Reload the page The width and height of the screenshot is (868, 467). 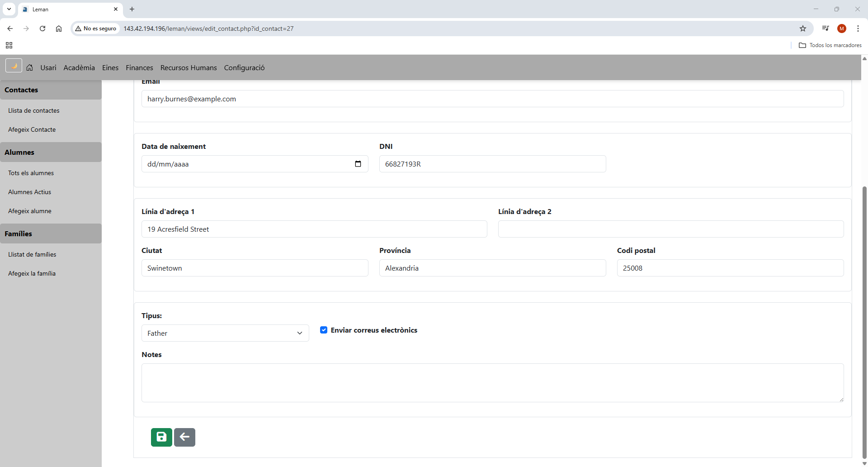click(x=42, y=29)
